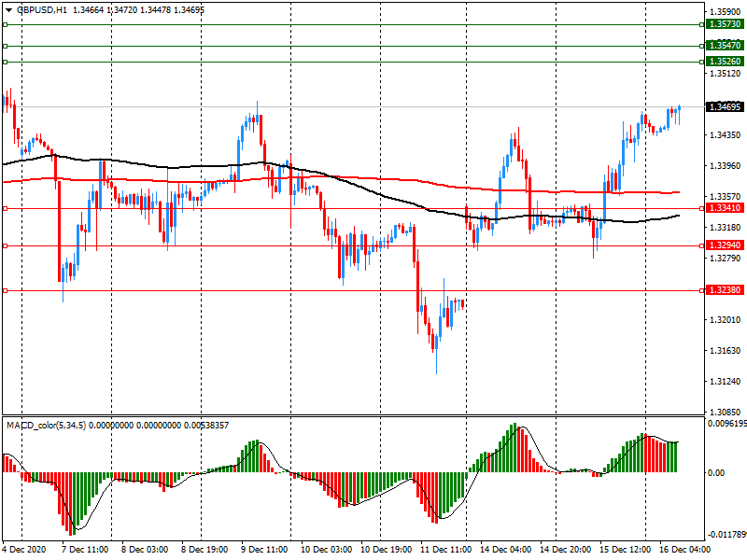The width and height of the screenshot is (747, 560).
Task: Click the red 1.33410 price label
Action: 725,208
